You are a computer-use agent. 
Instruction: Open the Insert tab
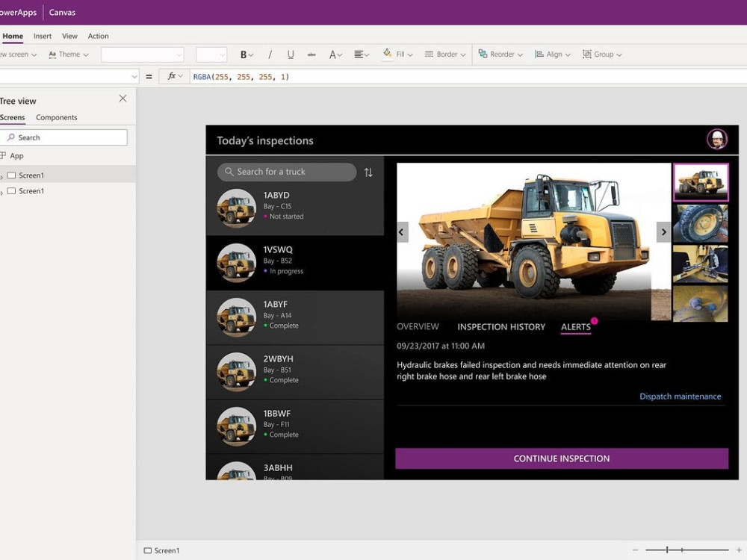[43, 36]
